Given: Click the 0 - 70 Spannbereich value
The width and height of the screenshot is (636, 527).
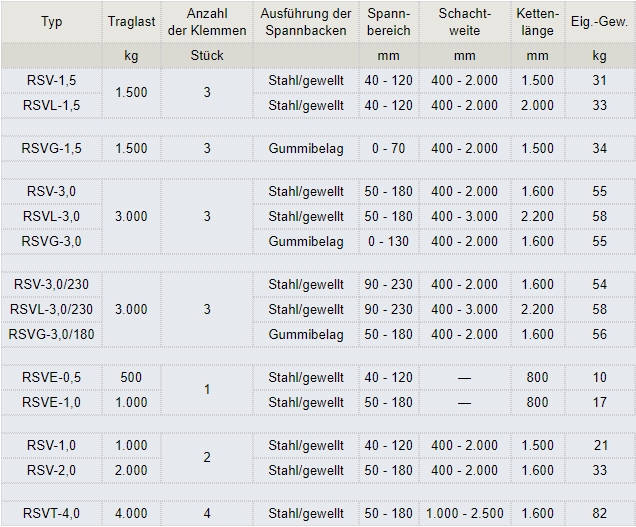Looking at the screenshot, I should pyautogui.click(x=388, y=148).
